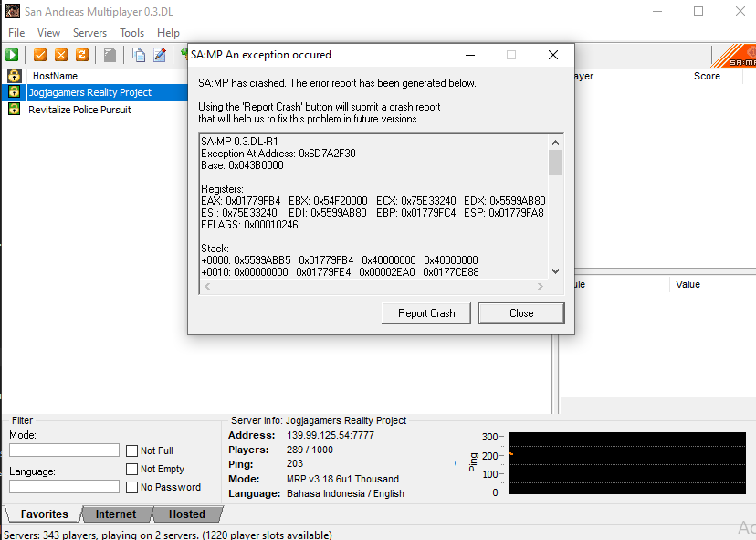The width and height of the screenshot is (756, 540).
Task: Click the up arrow of crash report scrollbar
Action: coord(555,143)
